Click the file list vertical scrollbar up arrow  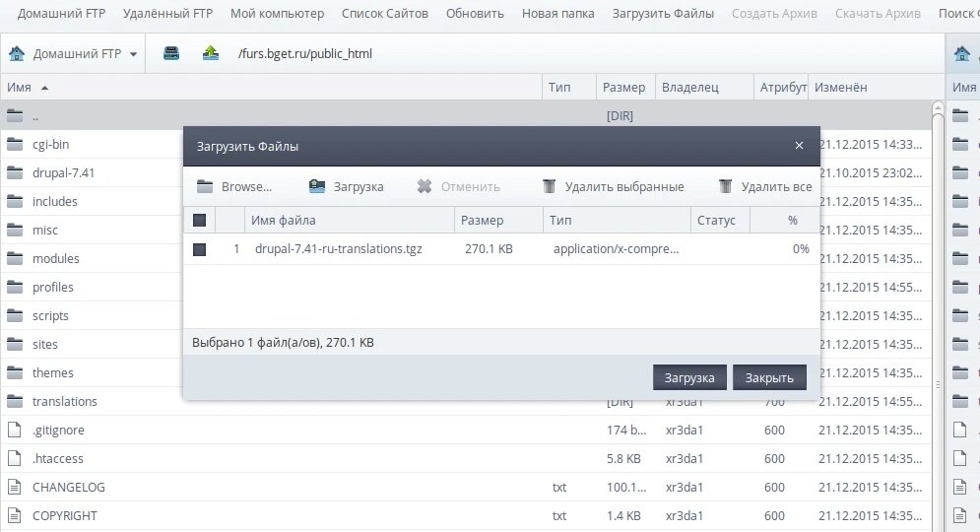(x=938, y=108)
